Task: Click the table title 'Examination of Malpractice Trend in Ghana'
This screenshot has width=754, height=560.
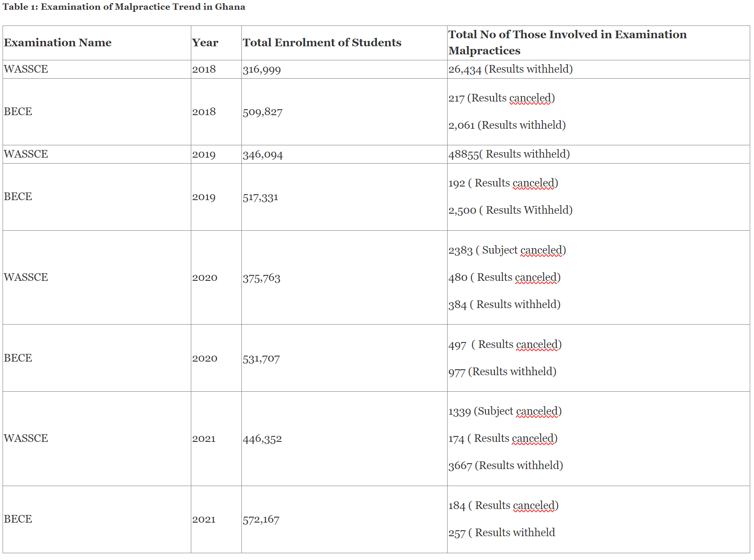Action: point(124,7)
